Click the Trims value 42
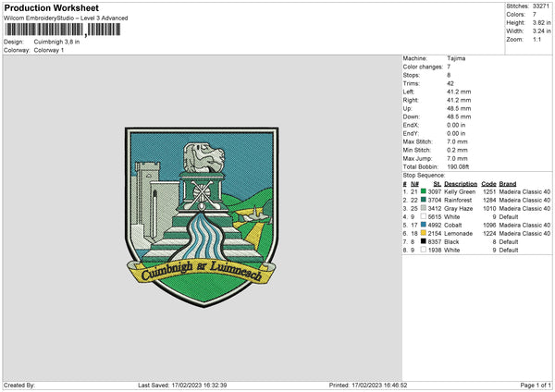This screenshot has height=392, width=555. pyautogui.click(x=450, y=83)
